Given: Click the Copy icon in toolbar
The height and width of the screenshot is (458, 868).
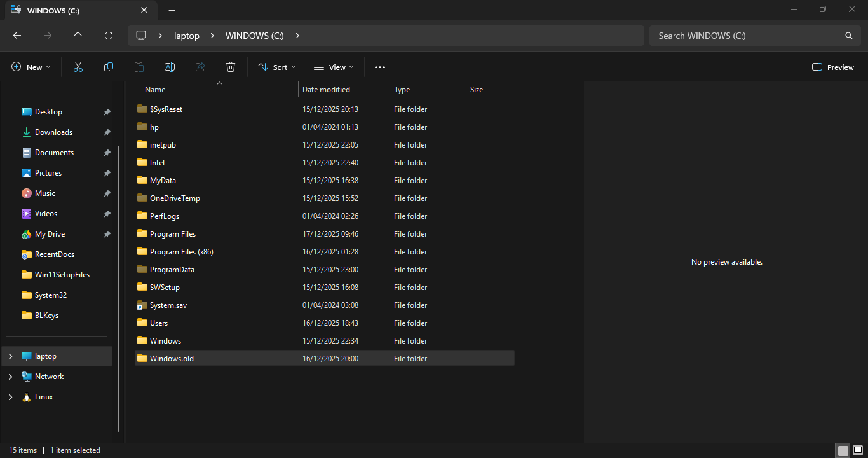Looking at the screenshot, I should pyautogui.click(x=109, y=67).
